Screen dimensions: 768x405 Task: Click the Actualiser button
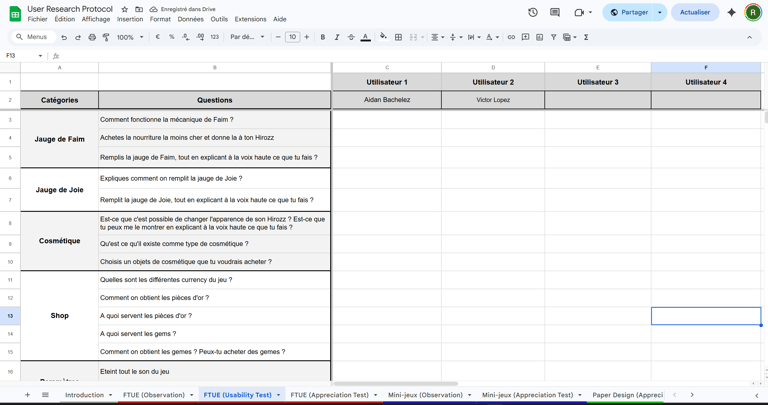695,12
